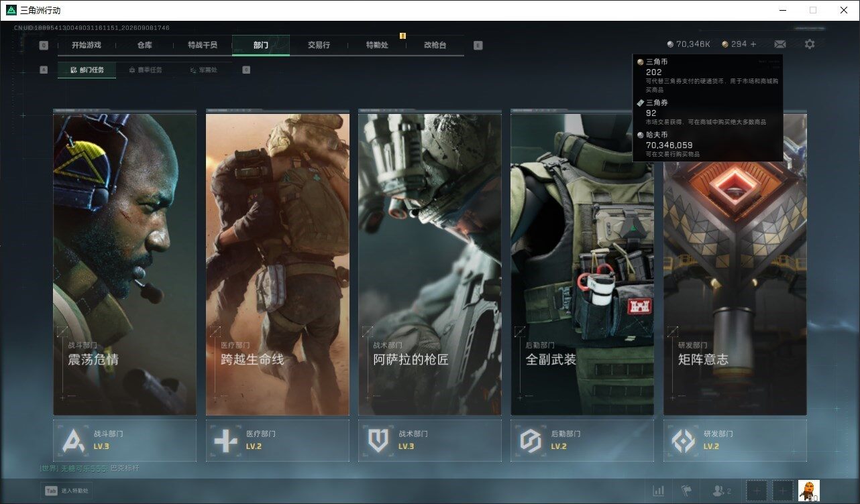Click the 三角洲行动 window title text

(40, 10)
